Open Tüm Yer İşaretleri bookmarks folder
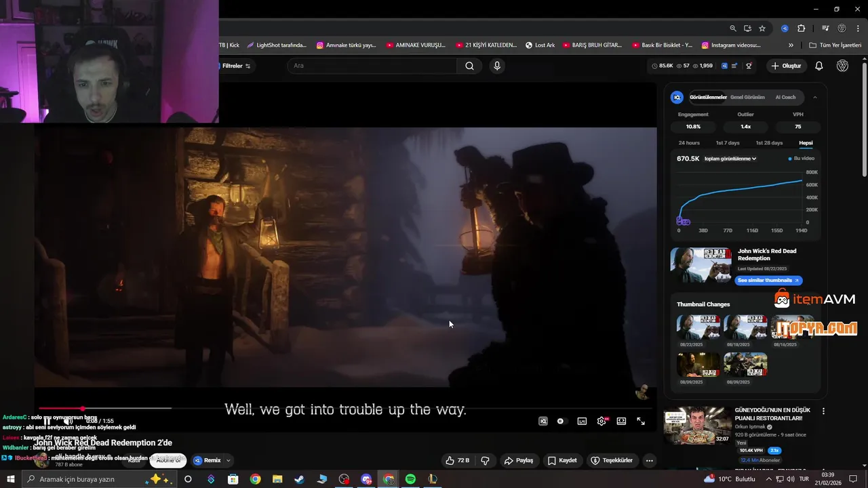Screen dimensions: 868x488 (x=835, y=45)
